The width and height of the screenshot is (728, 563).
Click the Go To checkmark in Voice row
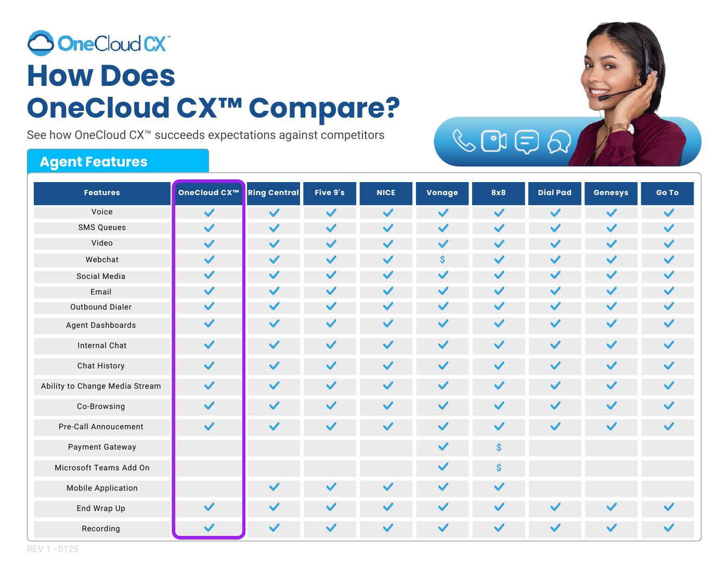click(x=669, y=212)
